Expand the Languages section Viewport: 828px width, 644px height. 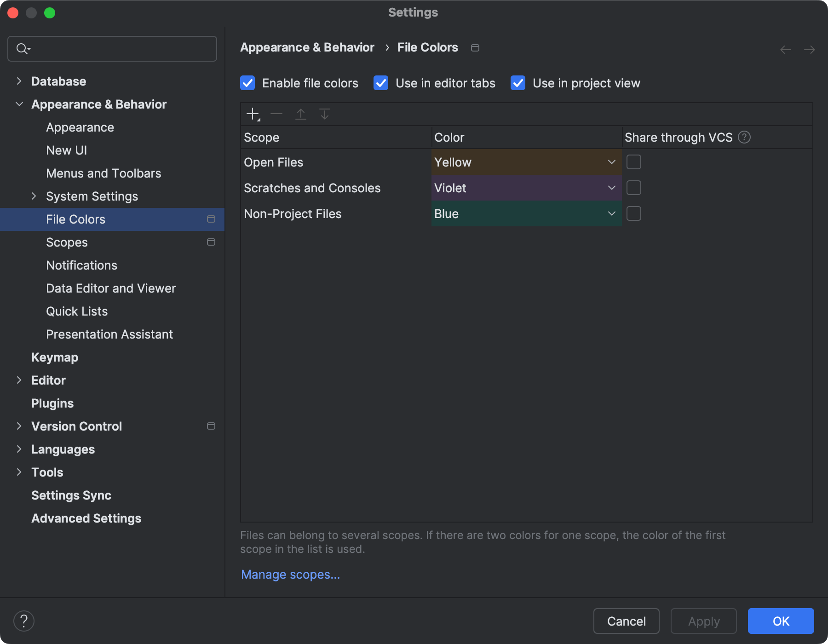(x=19, y=449)
